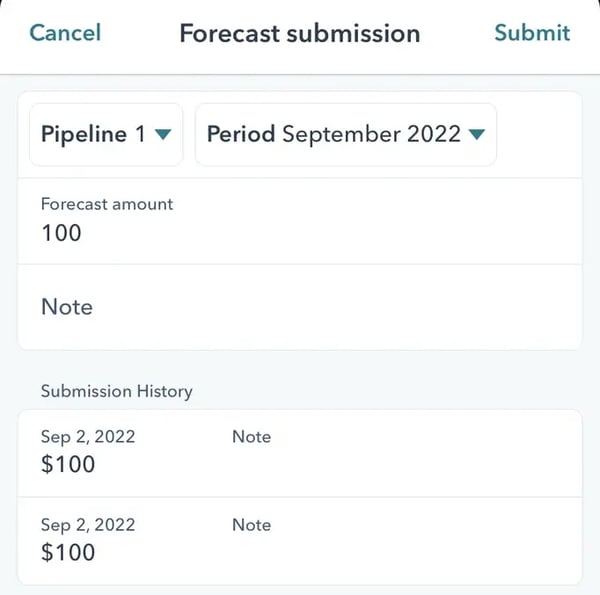Click the Note label in first history row

point(251,437)
